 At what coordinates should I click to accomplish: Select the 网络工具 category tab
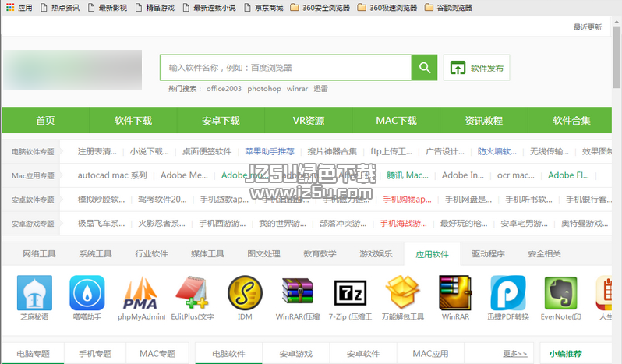pyautogui.click(x=39, y=254)
